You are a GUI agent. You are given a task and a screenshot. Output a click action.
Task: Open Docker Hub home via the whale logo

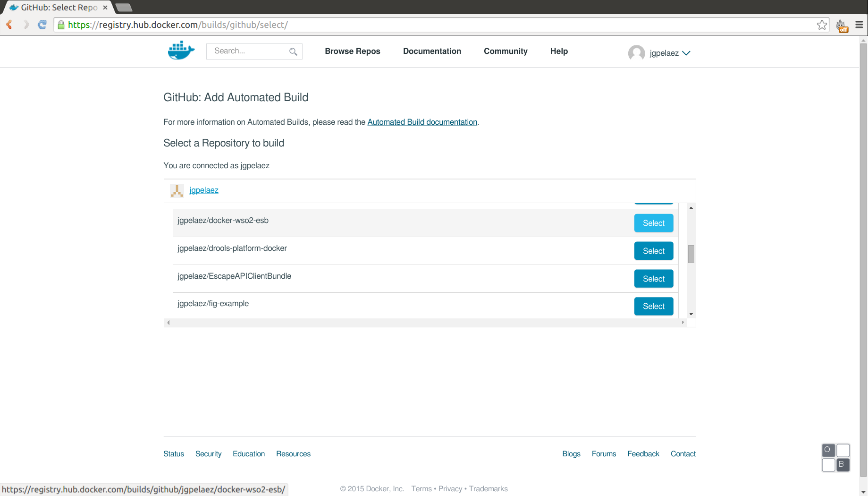[x=181, y=50]
